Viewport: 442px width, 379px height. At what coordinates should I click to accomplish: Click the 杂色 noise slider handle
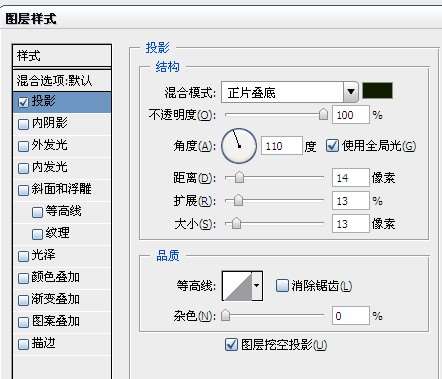pos(226,315)
